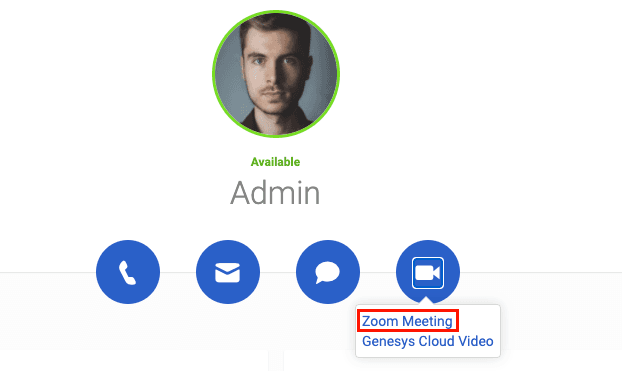Choose Genesys Cloud Video option

point(428,341)
